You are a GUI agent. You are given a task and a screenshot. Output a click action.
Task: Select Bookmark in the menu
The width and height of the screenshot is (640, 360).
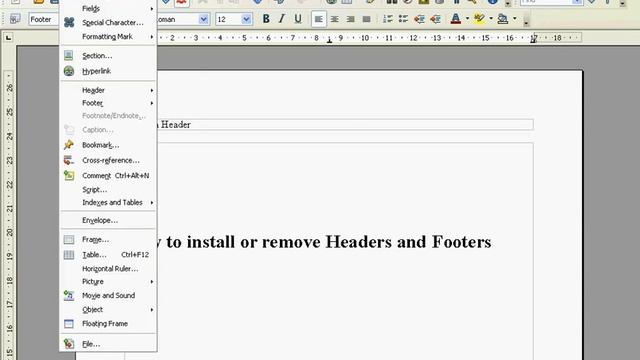coord(108,145)
